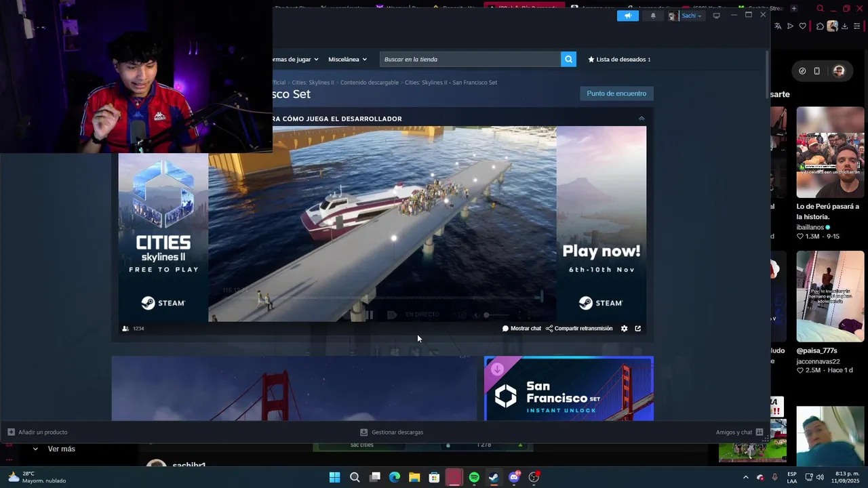Screen dimensions: 868x488
Task: Open the '@paisa_777s' video thumbnail
Action: 830,296
